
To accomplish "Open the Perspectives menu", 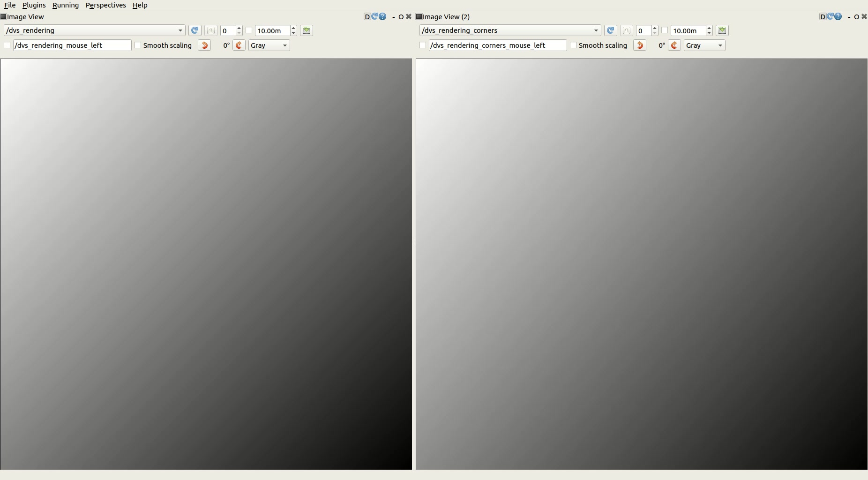I will coord(105,5).
